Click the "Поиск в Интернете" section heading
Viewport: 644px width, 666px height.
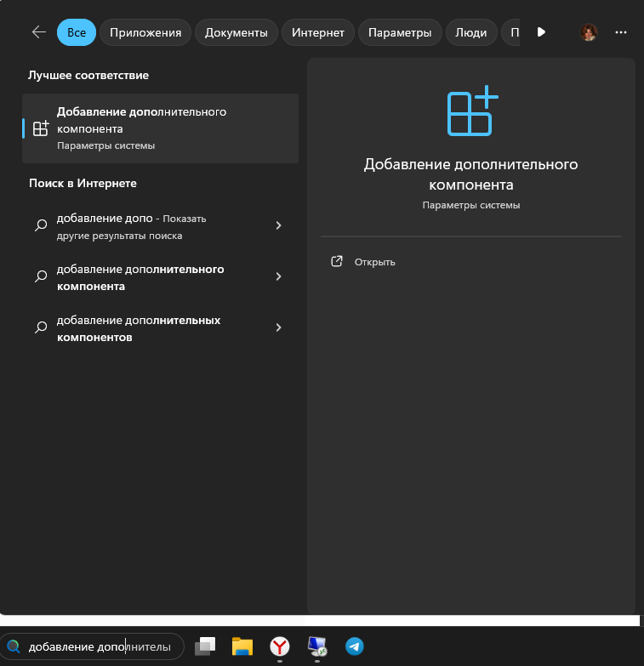click(83, 183)
